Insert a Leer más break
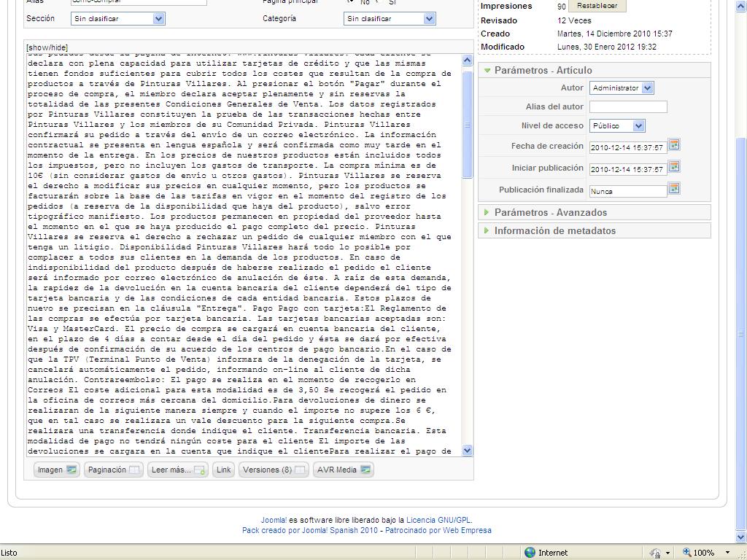Image resolution: width=747 pixels, height=560 pixels. [x=178, y=470]
